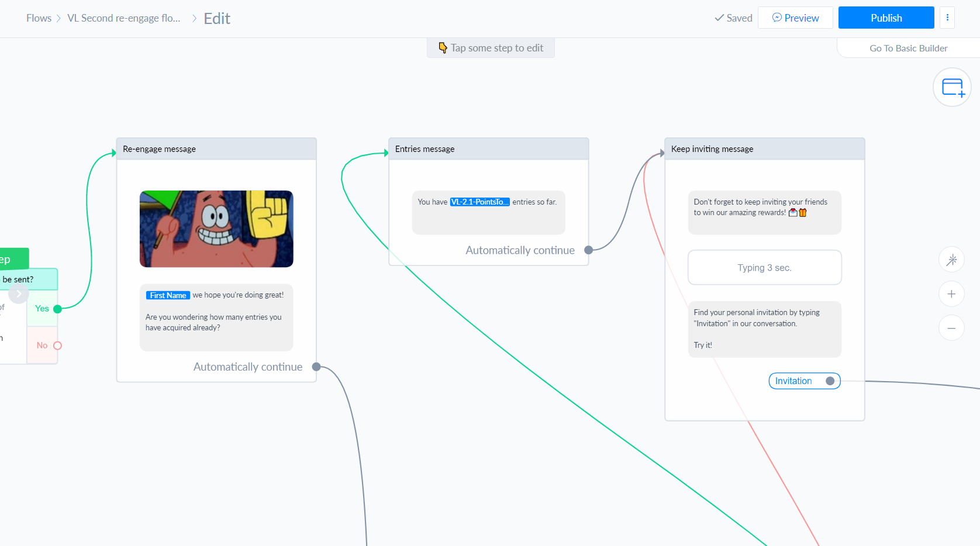Click the 'Tap some step to edit' hint
Viewport: 980px width, 546px height.
coord(491,48)
